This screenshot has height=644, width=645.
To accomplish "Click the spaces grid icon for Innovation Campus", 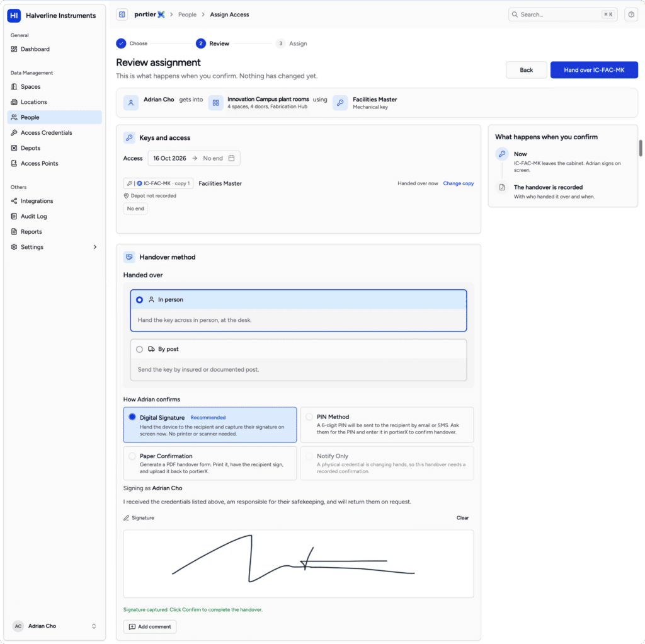I will (x=215, y=103).
